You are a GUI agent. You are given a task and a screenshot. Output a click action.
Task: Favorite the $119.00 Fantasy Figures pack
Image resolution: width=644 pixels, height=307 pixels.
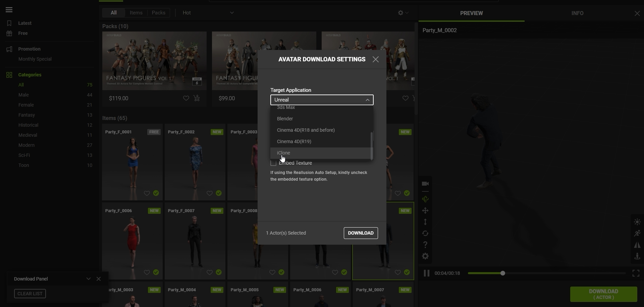point(186,98)
